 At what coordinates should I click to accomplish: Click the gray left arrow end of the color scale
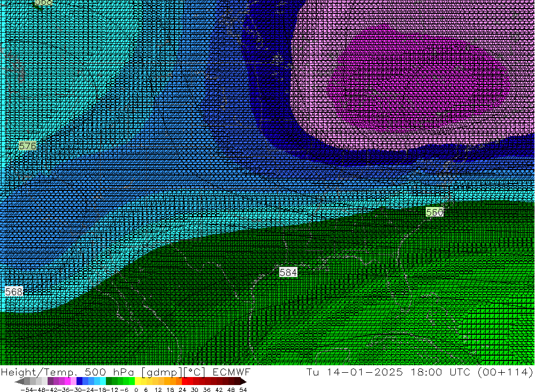19,381
